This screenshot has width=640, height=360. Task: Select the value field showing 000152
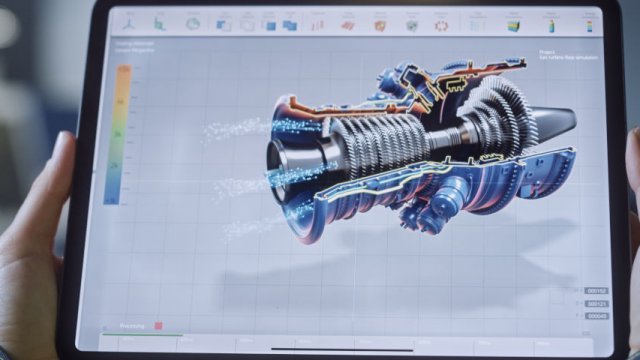[x=596, y=291]
